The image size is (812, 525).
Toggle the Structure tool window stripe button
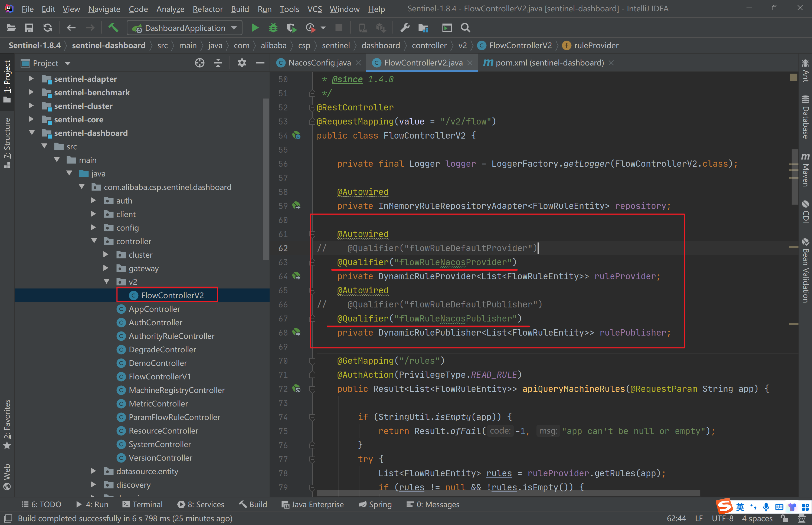point(7,143)
